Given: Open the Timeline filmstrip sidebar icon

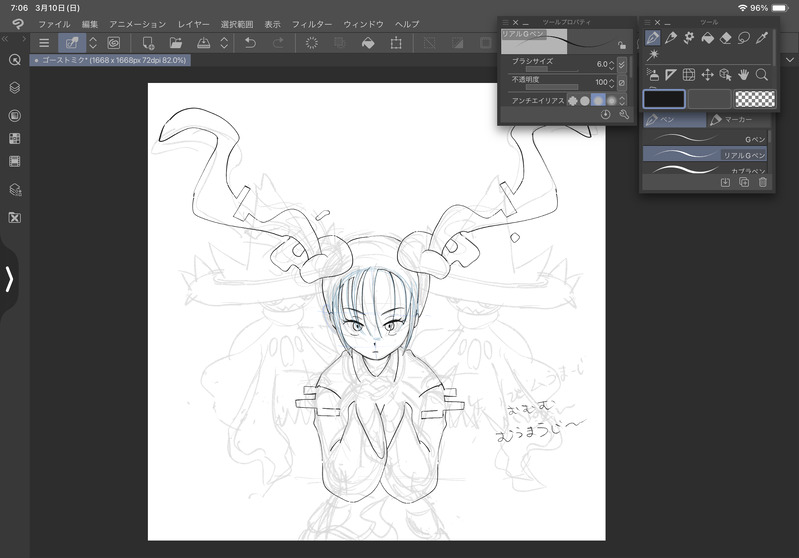Looking at the screenshot, I should [x=15, y=162].
